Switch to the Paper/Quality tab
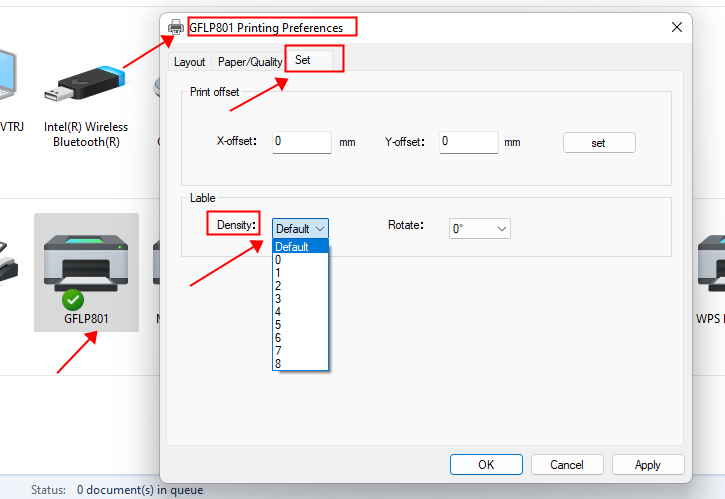This screenshot has height=499, width=725. [x=250, y=62]
